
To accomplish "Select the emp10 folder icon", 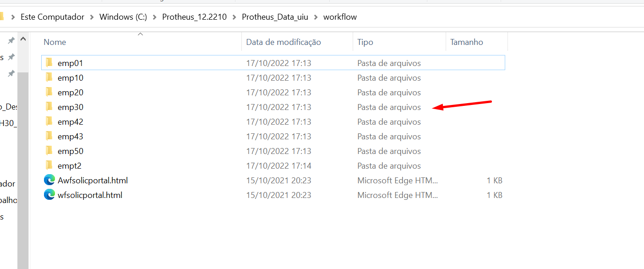I will coord(49,77).
